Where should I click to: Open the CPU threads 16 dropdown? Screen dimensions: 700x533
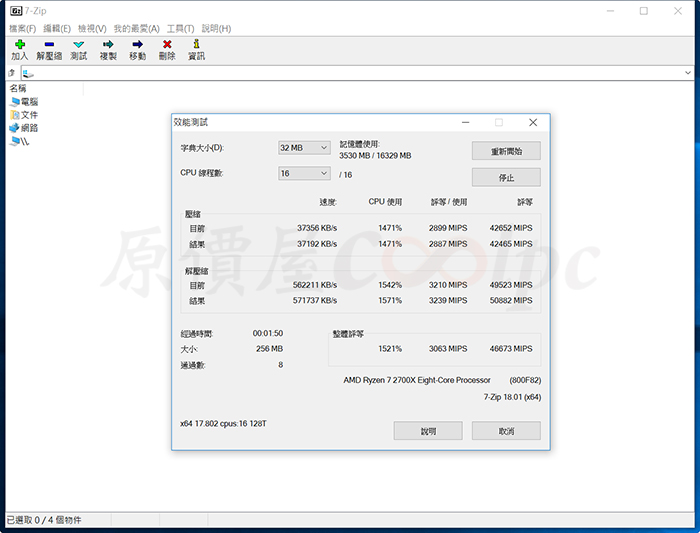304,173
